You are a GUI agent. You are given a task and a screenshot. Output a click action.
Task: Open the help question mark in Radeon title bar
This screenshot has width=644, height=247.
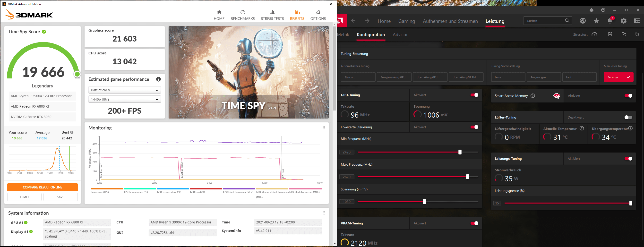[603, 10]
